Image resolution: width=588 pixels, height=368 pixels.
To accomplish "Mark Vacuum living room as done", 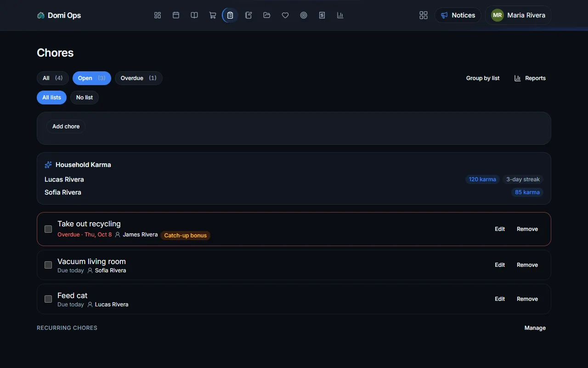I will (x=48, y=265).
